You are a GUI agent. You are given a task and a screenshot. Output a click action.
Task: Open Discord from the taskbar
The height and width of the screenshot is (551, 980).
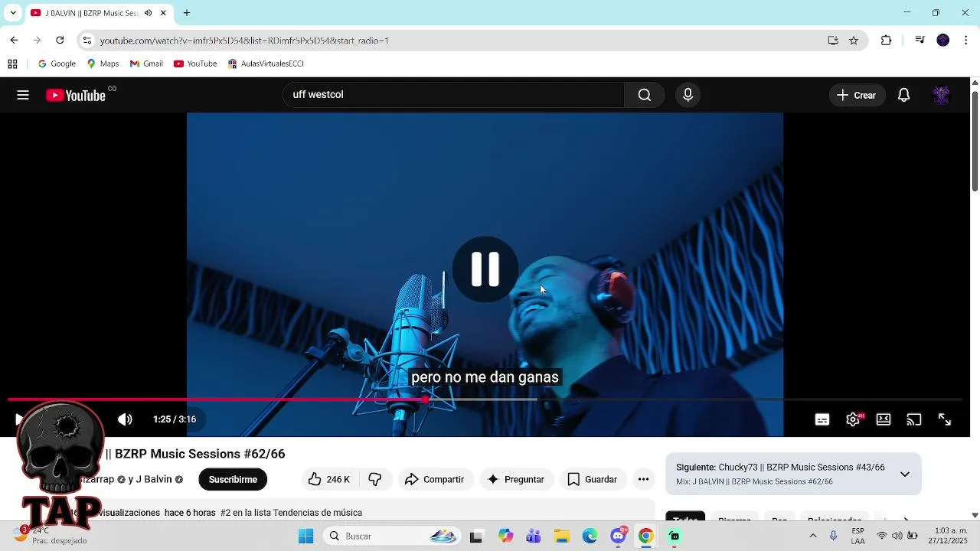[x=619, y=536]
